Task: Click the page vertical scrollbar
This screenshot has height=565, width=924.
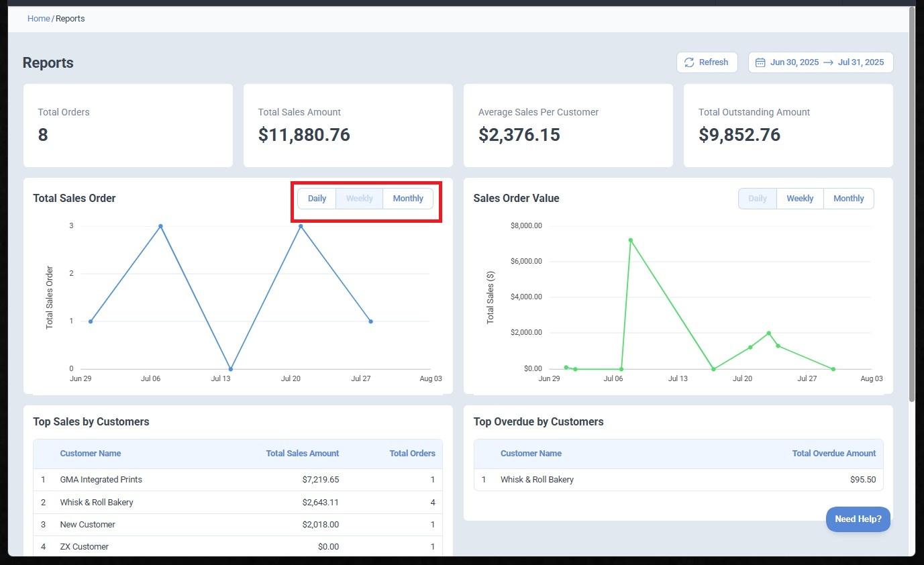Action: (x=911, y=201)
